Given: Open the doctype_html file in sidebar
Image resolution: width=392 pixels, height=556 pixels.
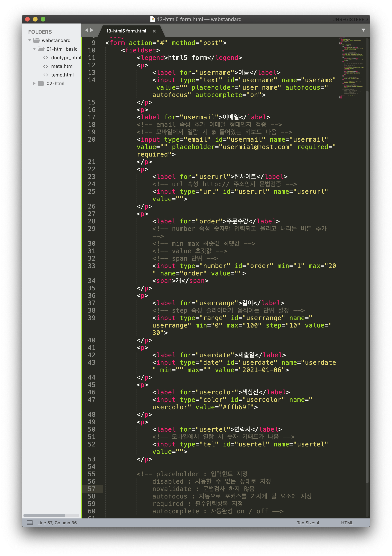Looking at the screenshot, I should click(x=65, y=58).
